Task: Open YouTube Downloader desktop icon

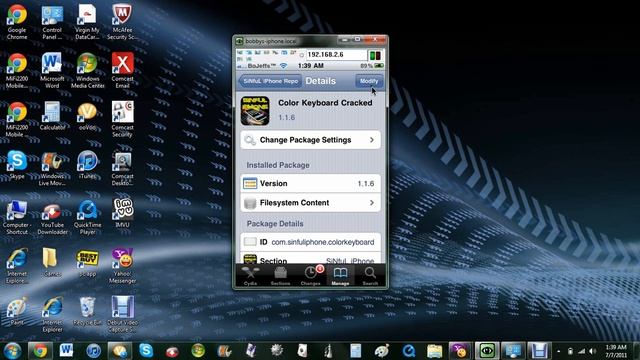Action: click(52, 217)
